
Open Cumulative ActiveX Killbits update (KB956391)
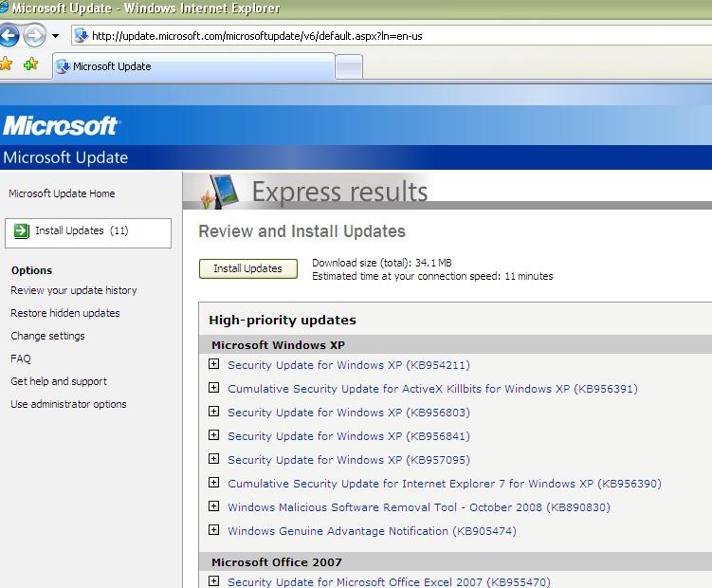432,389
